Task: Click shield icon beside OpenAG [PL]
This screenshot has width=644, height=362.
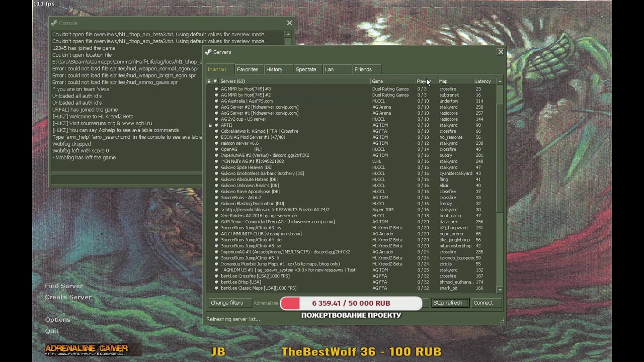Action: (x=216, y=149)
